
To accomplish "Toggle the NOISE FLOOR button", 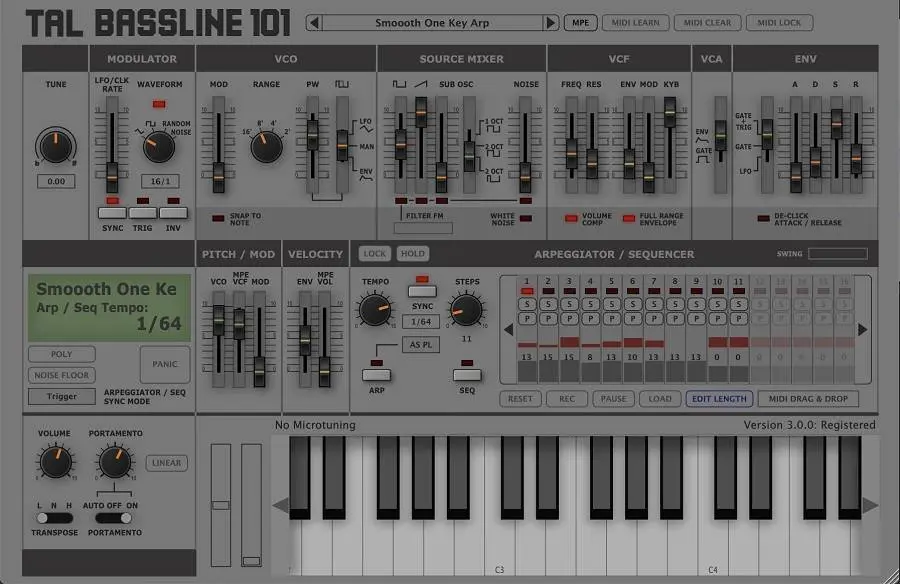I will [x=61, y=375].
